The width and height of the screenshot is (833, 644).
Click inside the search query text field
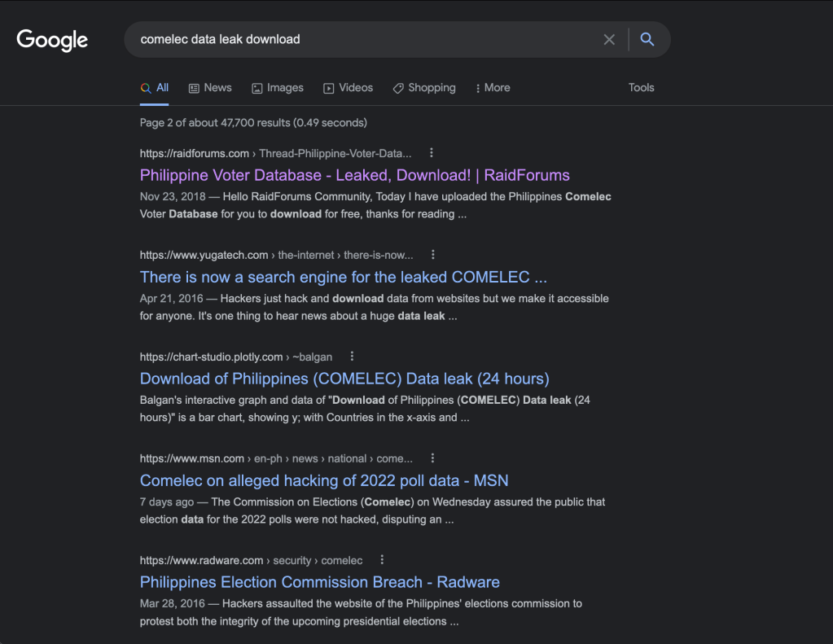coord(358,39)
